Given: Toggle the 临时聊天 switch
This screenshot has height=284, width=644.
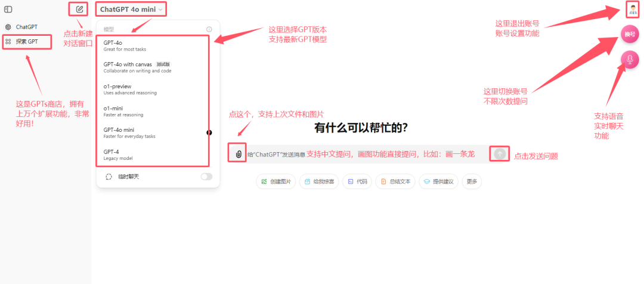Looking at the screenshot, I should pos(206,177).
